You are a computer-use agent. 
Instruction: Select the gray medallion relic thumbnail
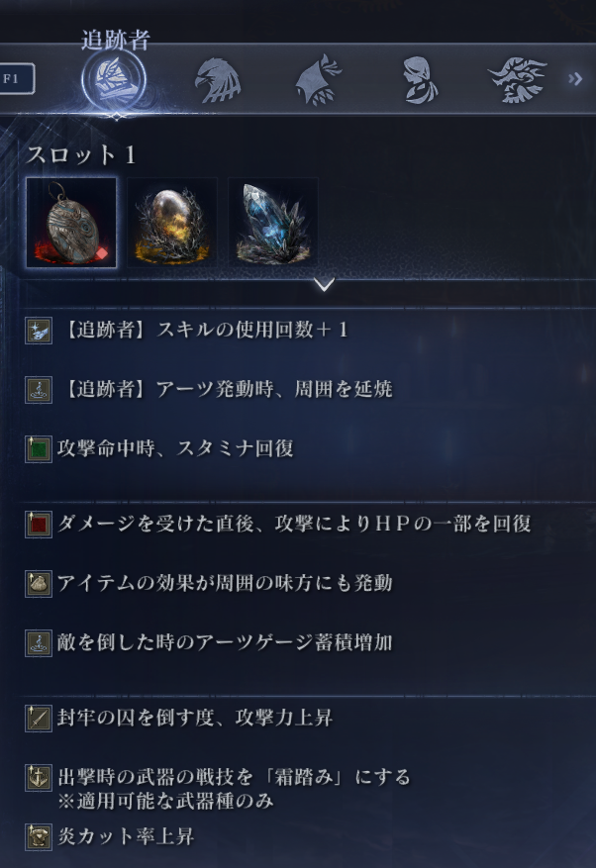(71, 223)
